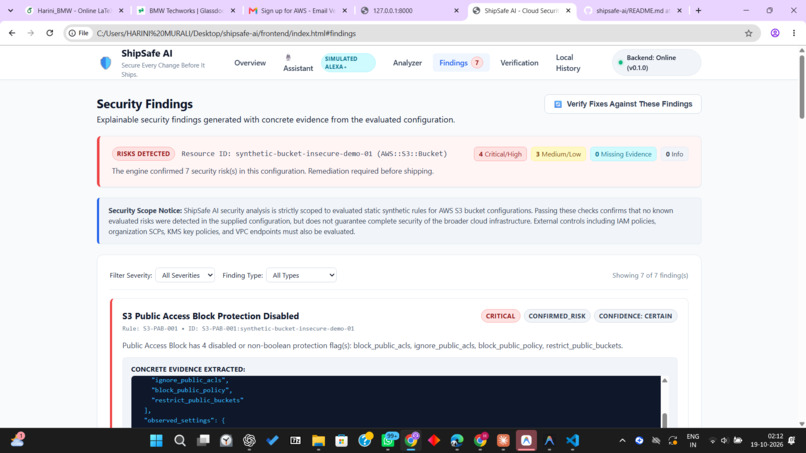Click the File site info chip

79,33
